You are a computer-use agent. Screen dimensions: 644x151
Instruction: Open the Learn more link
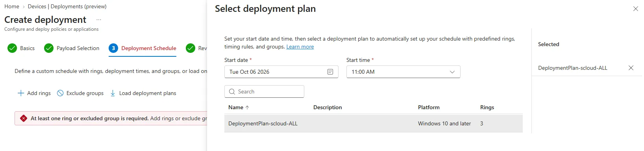click(300, 47)
